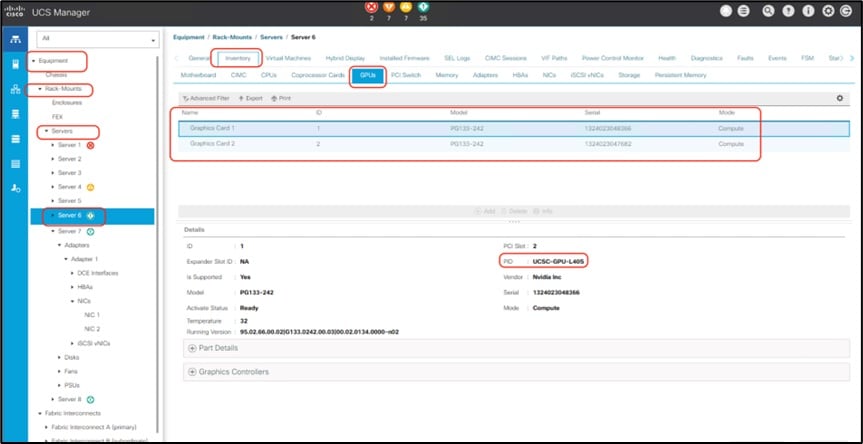Viewport: 863px width, 444px height.
Task: Open the Memory inventory sub-tab
Action: pyautogui.click(x=446, y=75)
